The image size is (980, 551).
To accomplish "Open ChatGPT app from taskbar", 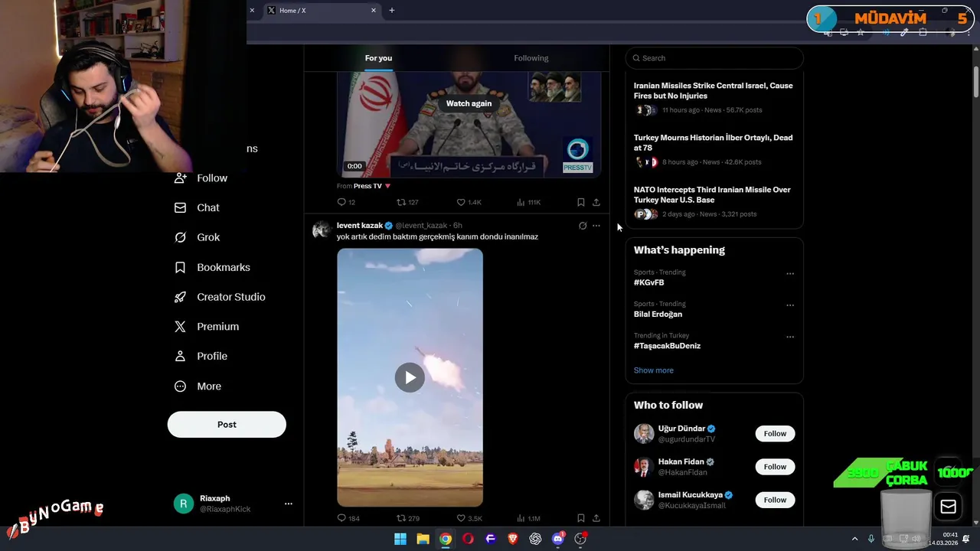I will (x=535, y=539).
